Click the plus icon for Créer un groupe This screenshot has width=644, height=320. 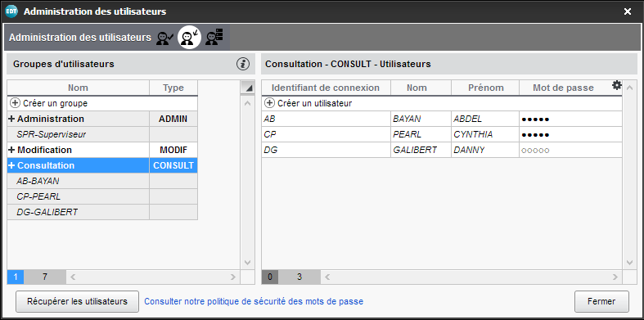pos(16,103)
